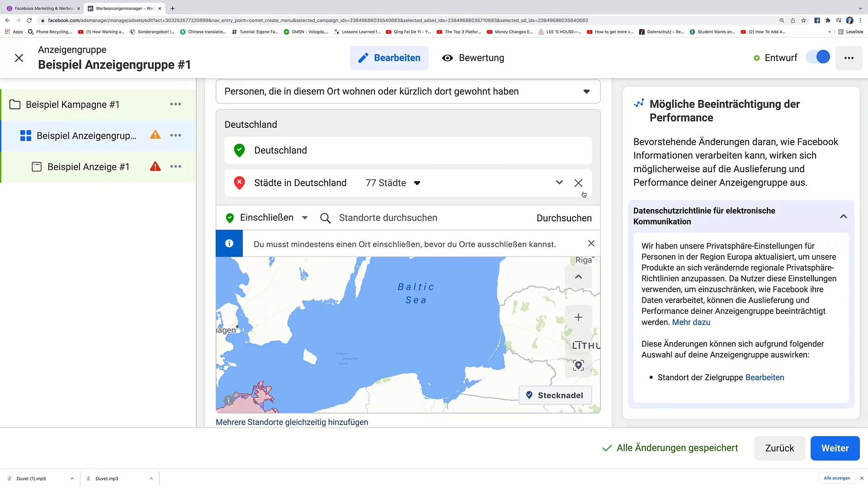The height and width of the screenshot is (488, 868).
Task: Collapse the Datenschutzrichtlinie section chevron
Action: (843, 216)
